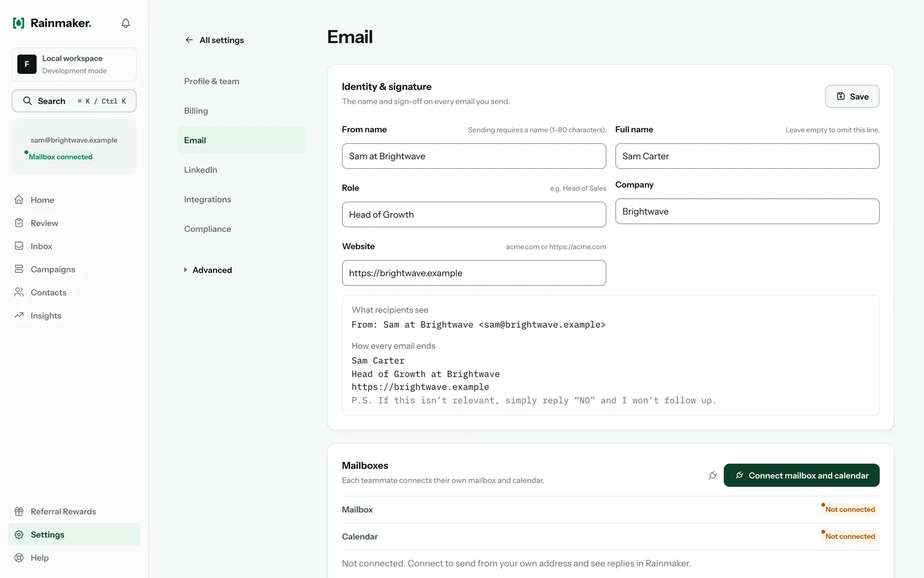The width and height of the screenshot is (924, 578).
Task: Click sam@brightwave.example account text
Action: (x=74, y=140)
